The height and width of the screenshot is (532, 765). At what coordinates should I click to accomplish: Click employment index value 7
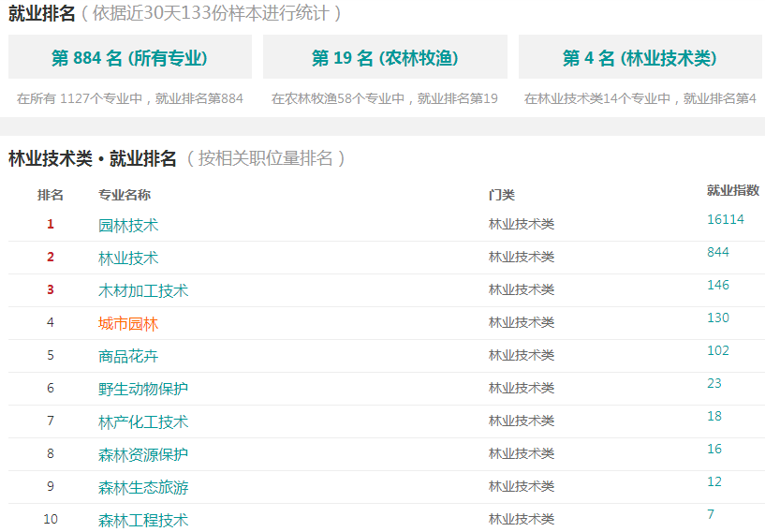pos(711,514)
